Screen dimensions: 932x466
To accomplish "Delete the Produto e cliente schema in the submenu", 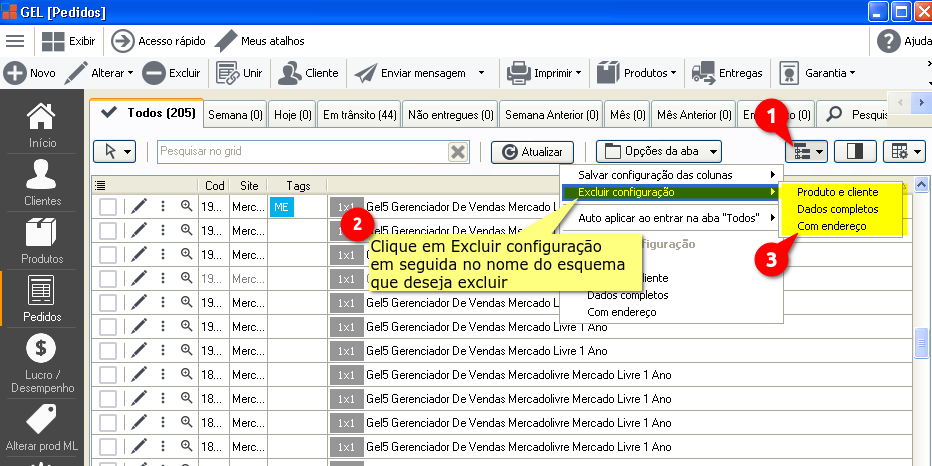I will (837, 192).
